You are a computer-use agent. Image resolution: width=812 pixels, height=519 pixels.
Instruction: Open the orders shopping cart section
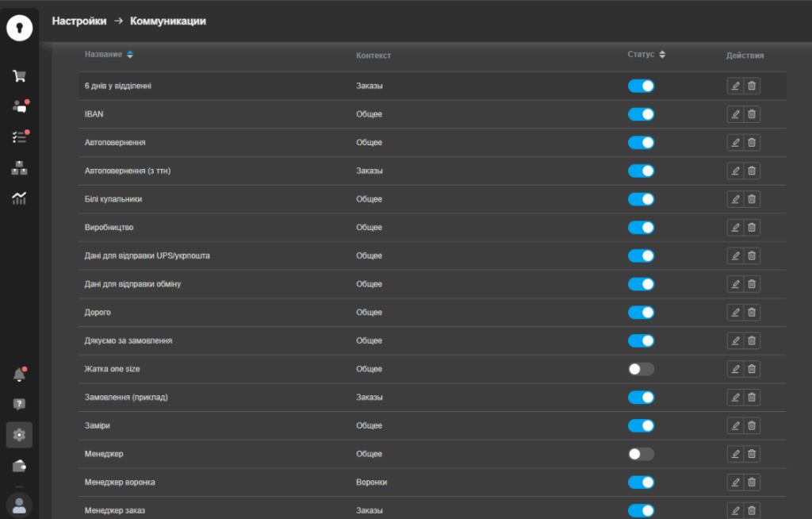19,76
